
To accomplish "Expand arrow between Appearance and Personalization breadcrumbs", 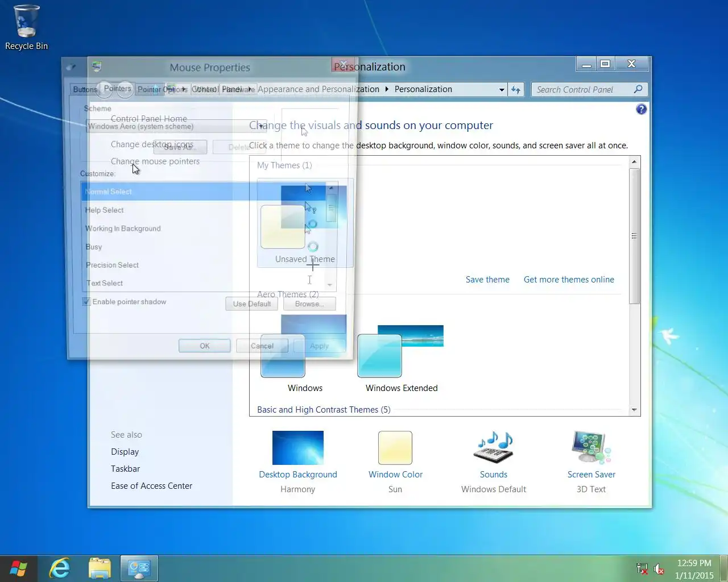I will pyautogui.click(x=387, y=89).
